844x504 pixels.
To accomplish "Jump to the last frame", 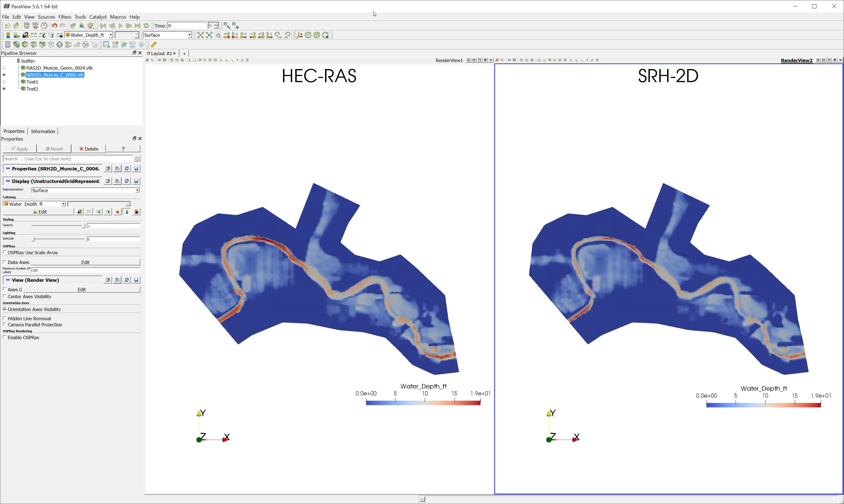I will (x=138, y=26).
